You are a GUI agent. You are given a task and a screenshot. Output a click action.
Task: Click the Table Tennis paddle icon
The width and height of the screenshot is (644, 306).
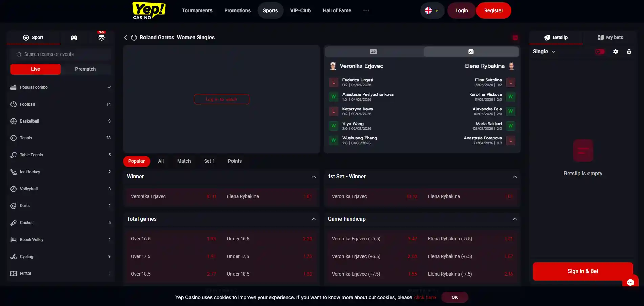point(14,155)
